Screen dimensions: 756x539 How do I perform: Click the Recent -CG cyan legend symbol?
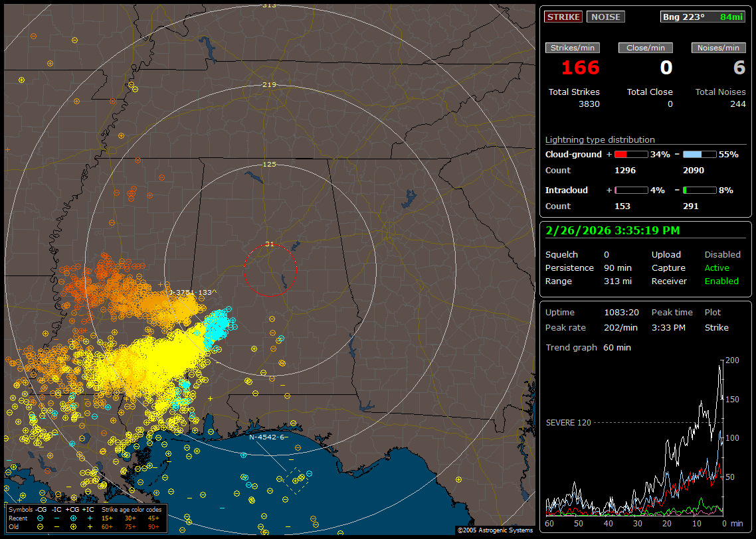[40, 518]
